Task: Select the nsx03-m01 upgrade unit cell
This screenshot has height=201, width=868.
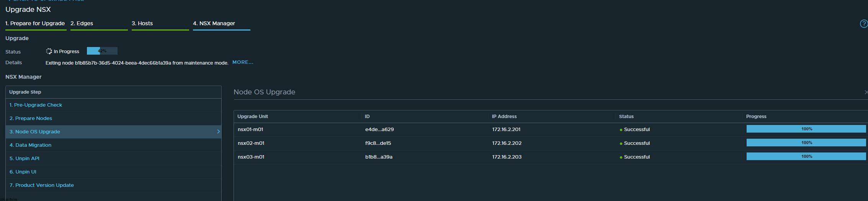Action: coord(251,157)
